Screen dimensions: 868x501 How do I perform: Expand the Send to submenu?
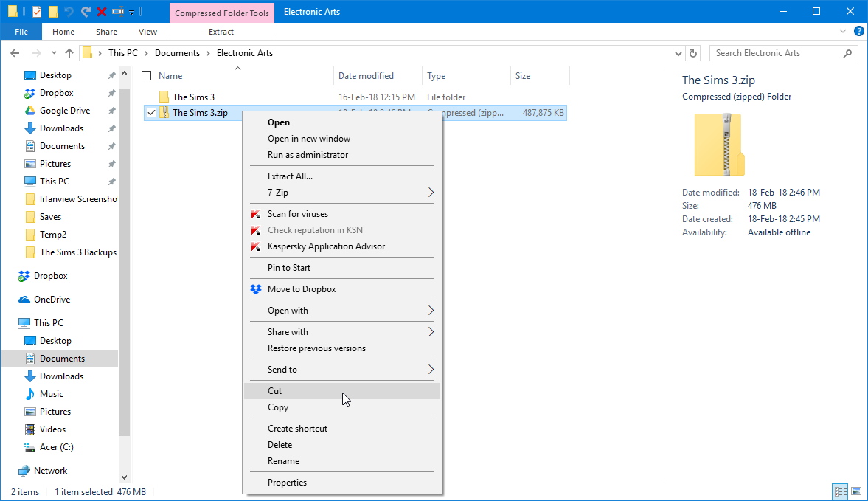[431, 370]
